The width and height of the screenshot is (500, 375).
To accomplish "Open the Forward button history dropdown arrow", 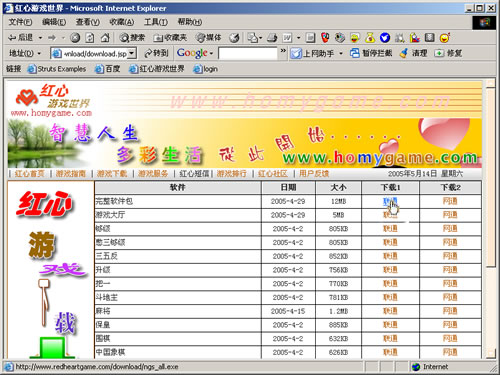I will pos(62,38).
